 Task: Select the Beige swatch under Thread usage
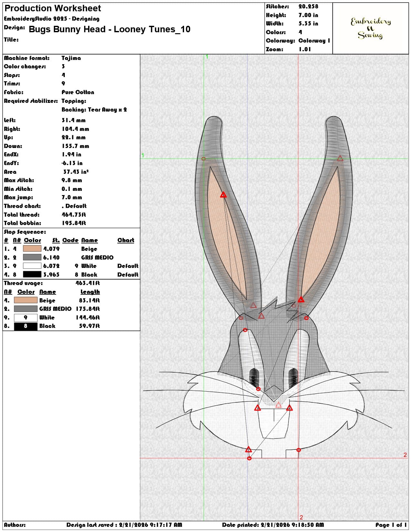coord(26,300)
